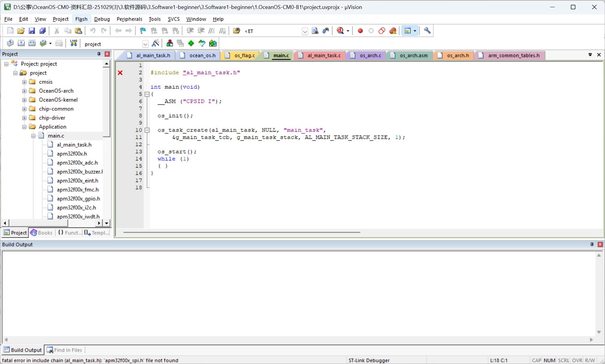Open the project target dropdown

click(x=145, y=44)
